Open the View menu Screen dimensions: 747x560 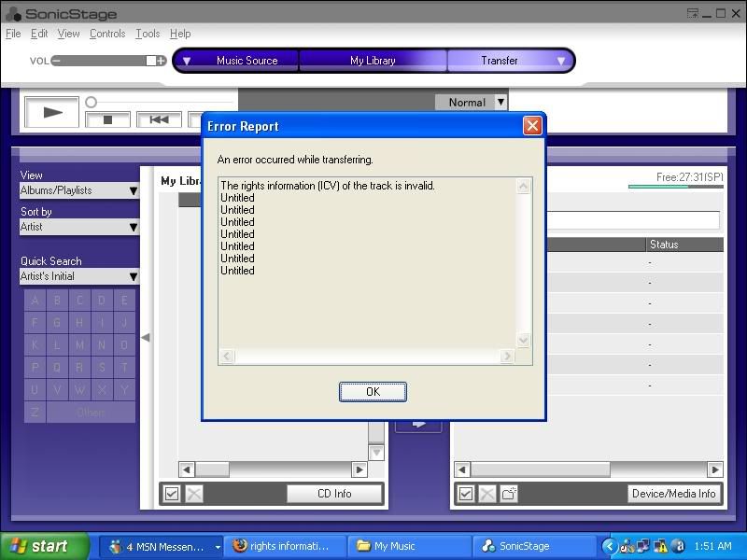point(68,34)
